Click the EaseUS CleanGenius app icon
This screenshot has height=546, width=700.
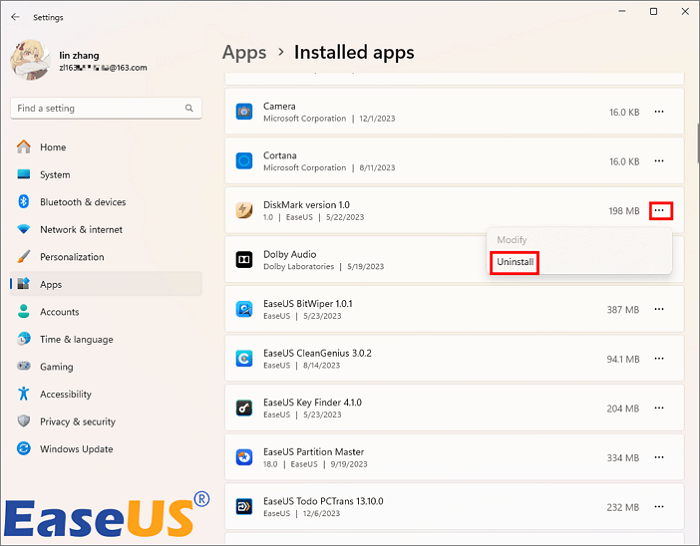pyautogui.click(x=244, y=358)
